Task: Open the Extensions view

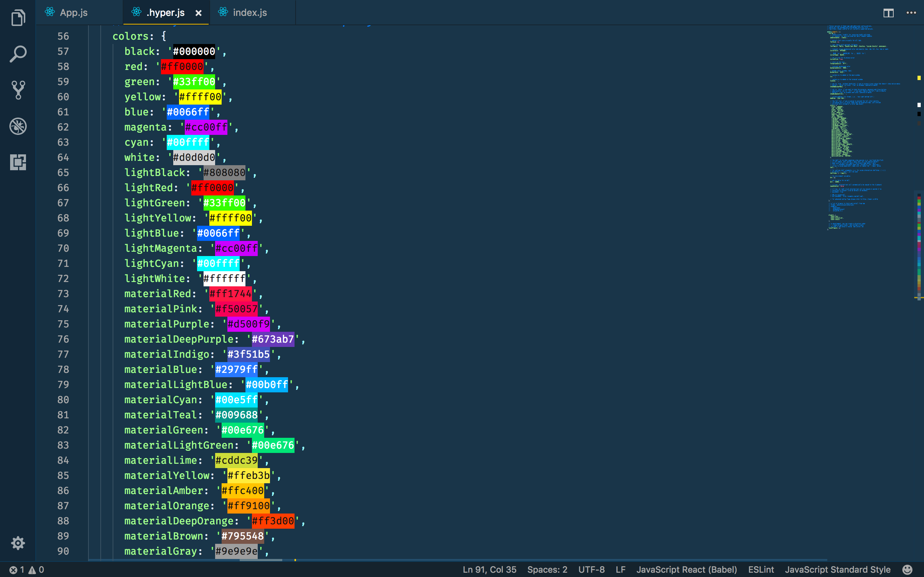Action: (18, 162)
